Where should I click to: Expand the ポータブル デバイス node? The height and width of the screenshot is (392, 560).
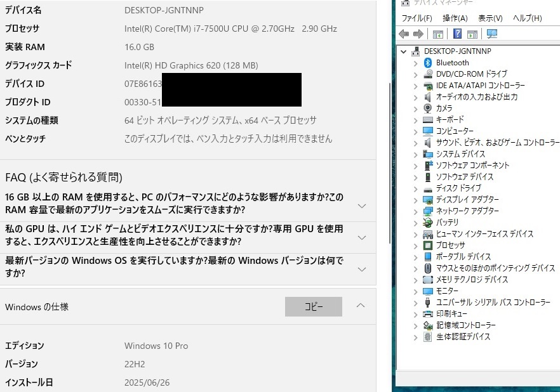point(415,257)
